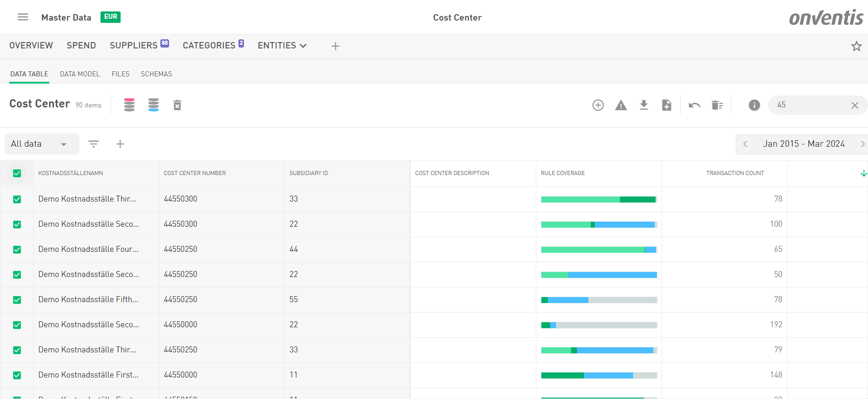Screen dimensions: 868x399
Task: Click the star favorite icon
Action: coord(856,46)
